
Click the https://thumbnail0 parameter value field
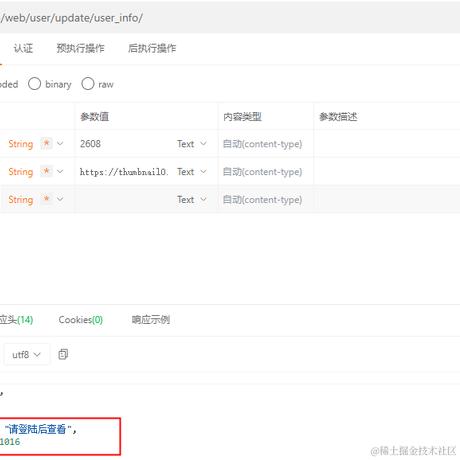click(x=125, y=171)
